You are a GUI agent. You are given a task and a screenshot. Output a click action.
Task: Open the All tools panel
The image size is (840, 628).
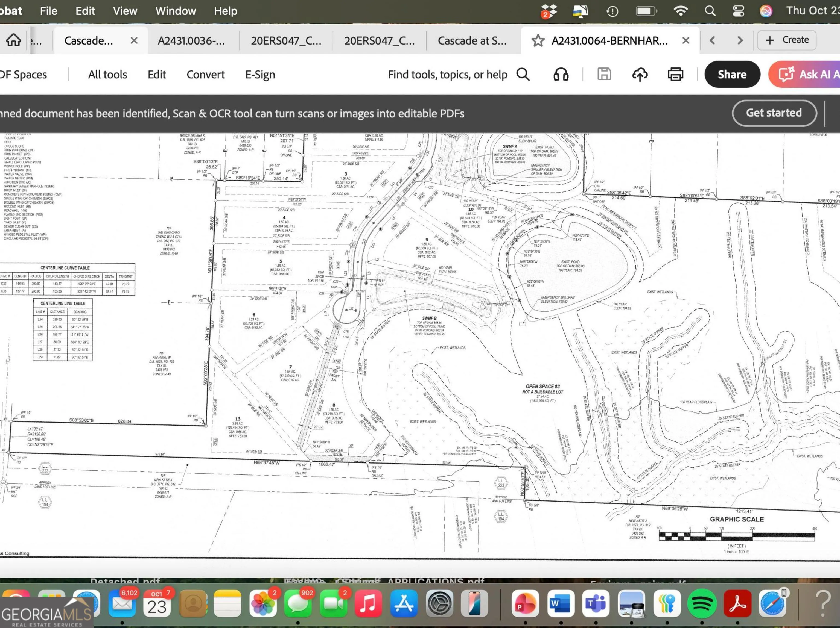107,74
